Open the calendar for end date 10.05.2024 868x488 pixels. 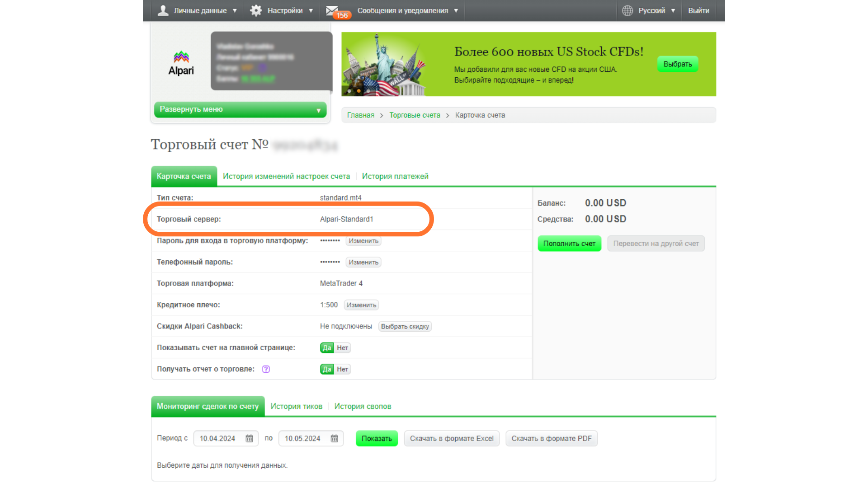[334, 439]
